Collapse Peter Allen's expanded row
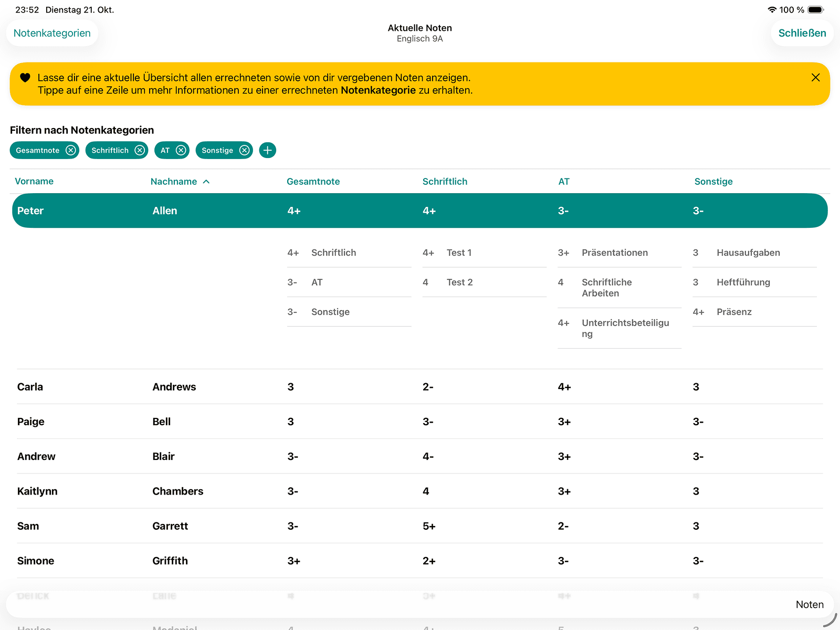 pyautogui.click(x=420, y=211)
